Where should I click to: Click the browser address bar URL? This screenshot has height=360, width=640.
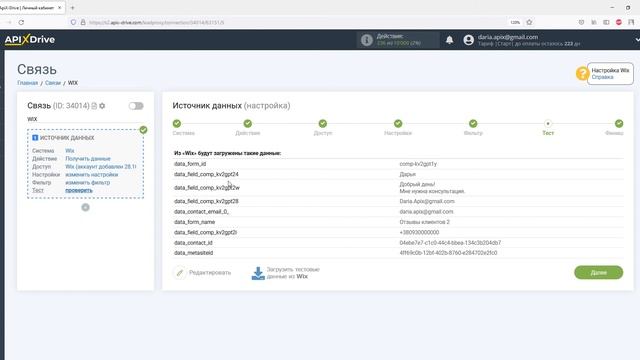pyautogui.click(x=157, y=22)
